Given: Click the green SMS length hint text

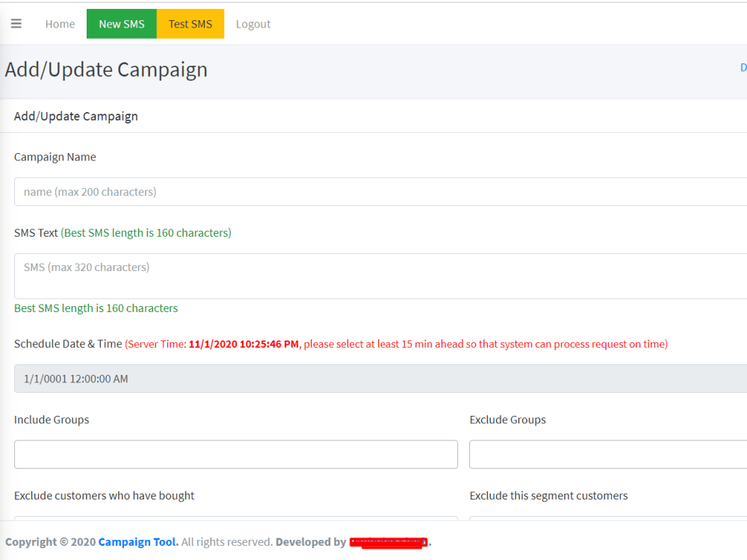Looking at the screenshot, I should (x=146, y=232).
